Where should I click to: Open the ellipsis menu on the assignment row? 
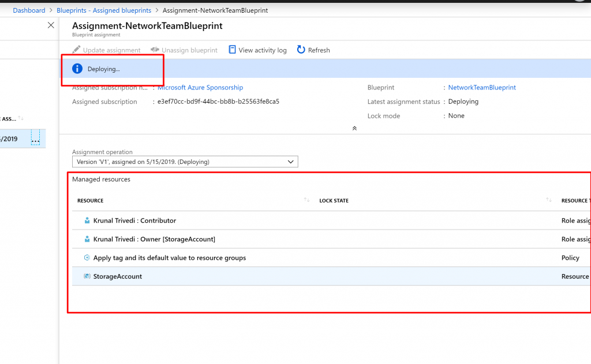pos(35,140)
